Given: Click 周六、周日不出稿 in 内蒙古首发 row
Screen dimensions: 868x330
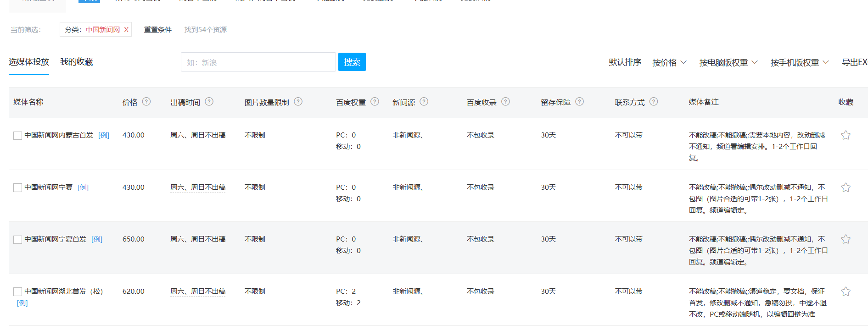Looking at the screenshot, I should pyautogui.click(x=198, y=135).
